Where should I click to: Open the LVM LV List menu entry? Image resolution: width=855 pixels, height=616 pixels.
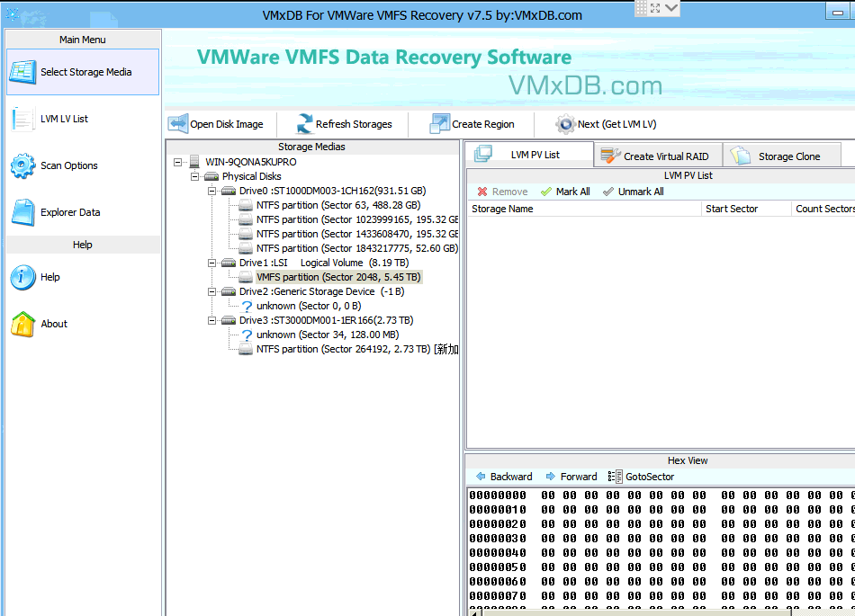pyautogui.click(x=83, y=119)
